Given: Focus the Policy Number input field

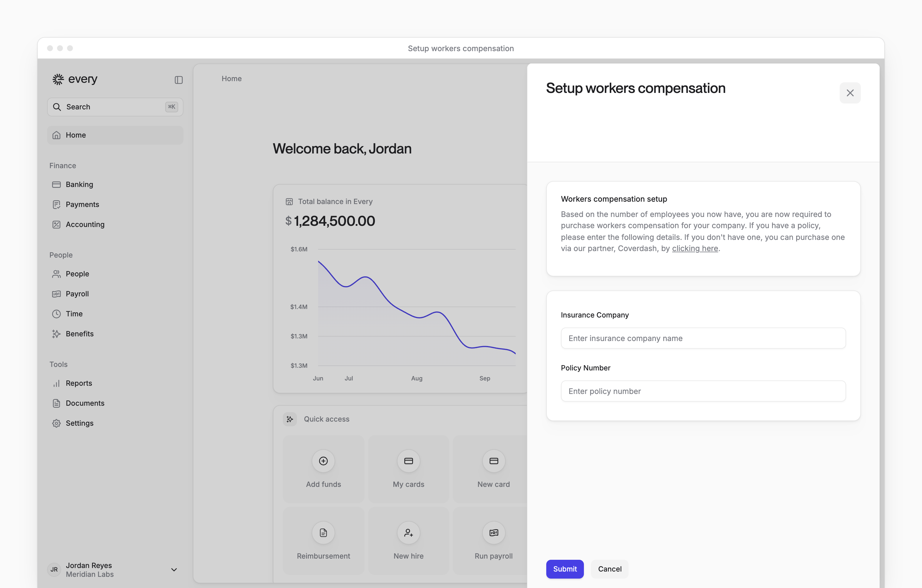Looking at the screenshot, I should coord(703,391).
